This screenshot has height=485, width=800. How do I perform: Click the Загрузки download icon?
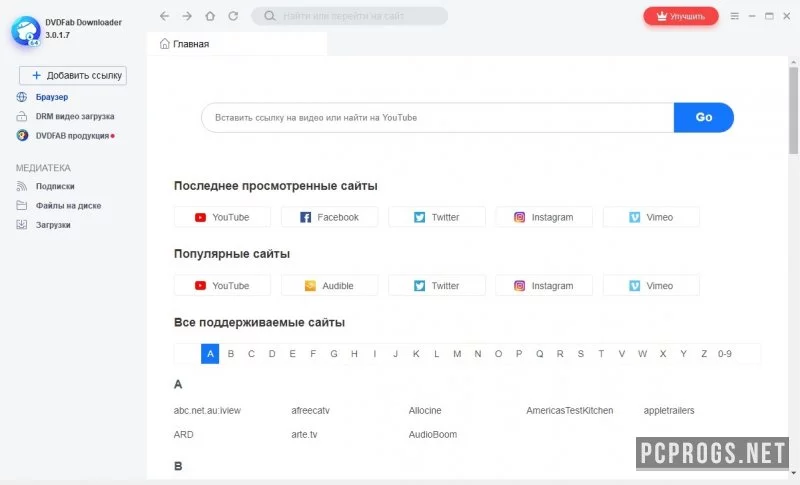(21, 225)
